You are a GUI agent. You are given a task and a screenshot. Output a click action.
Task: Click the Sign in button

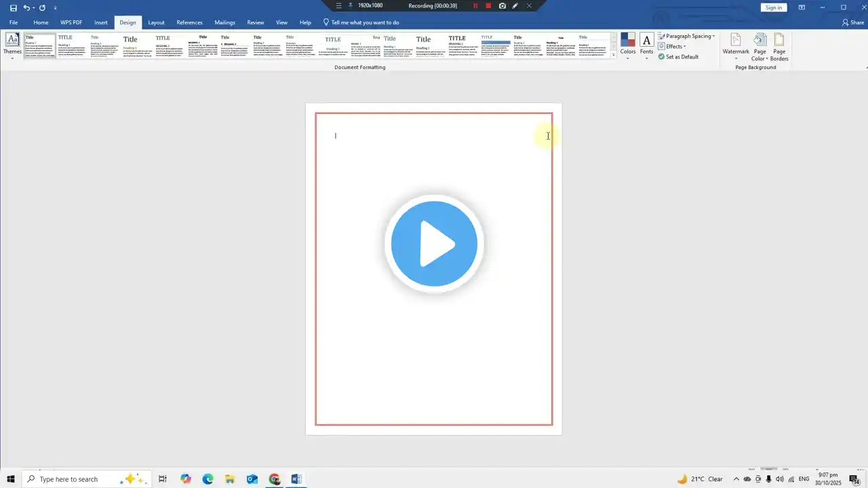(773, 7)
